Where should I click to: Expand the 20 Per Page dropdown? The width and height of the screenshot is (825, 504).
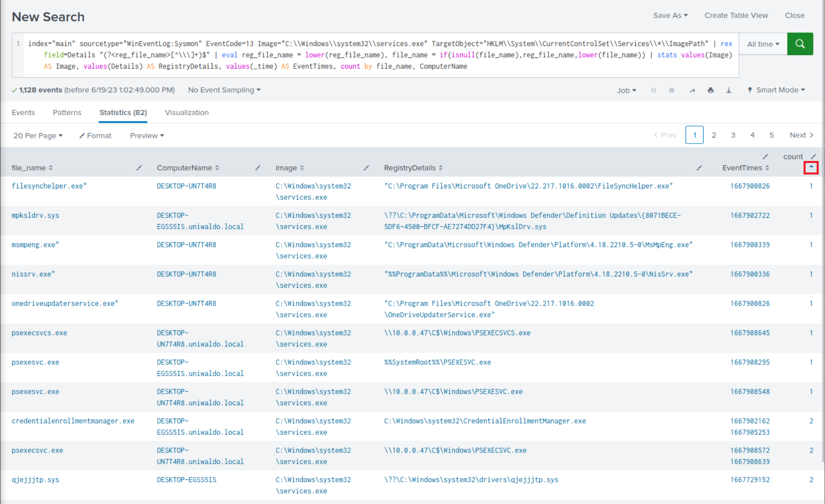(x=38, y=136)
